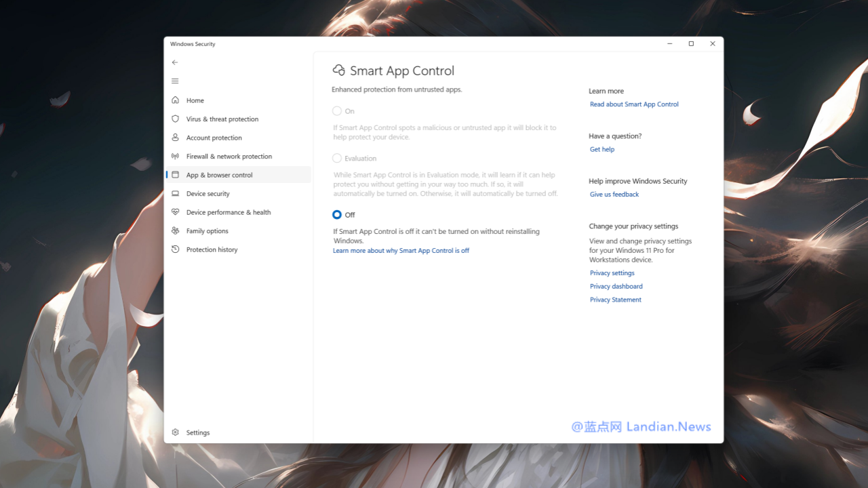Click the Enhanced protection from untrusted apps text
The height and width of the screenshot is (488, 868).
point(397,89)
